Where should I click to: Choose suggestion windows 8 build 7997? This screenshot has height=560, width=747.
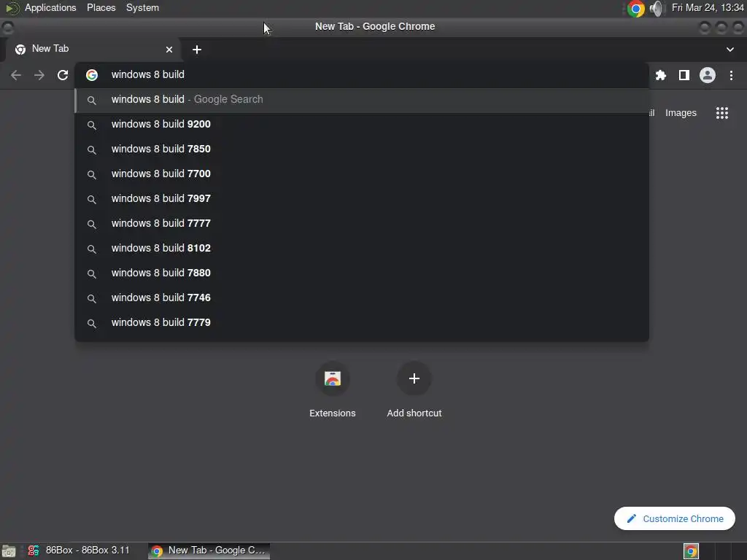point(362,198)
